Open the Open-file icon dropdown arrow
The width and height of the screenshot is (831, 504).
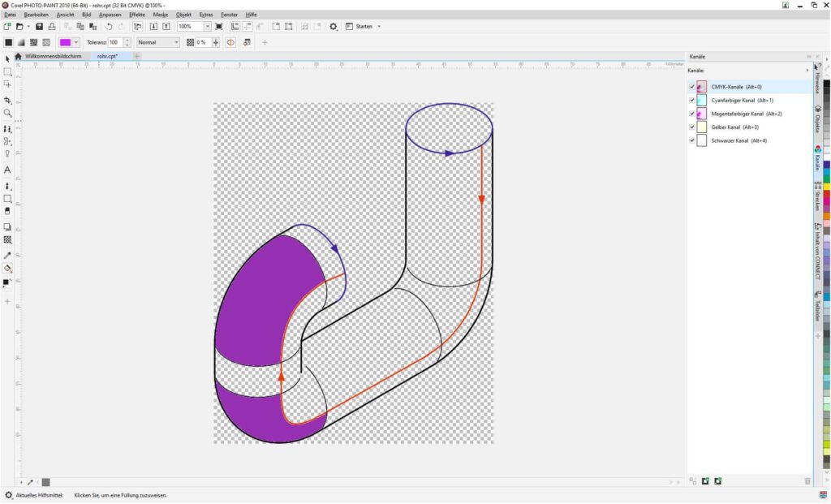click(28, 27)
